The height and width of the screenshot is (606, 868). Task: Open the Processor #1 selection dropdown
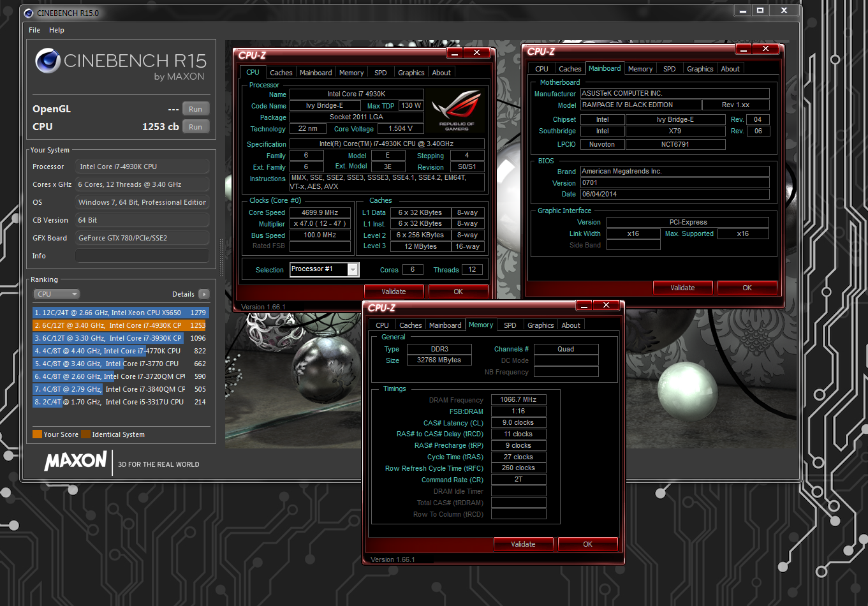coord(325,269)
